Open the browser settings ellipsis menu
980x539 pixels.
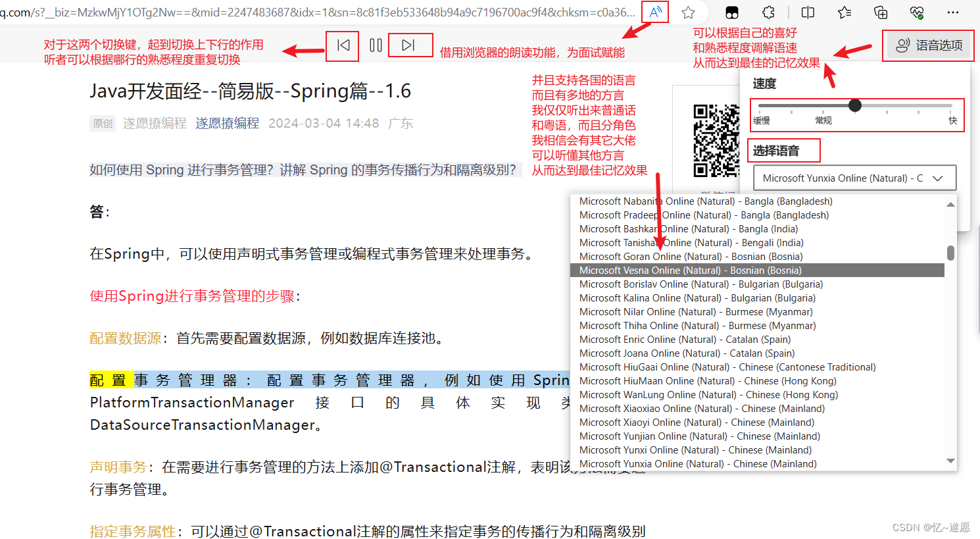953,13
